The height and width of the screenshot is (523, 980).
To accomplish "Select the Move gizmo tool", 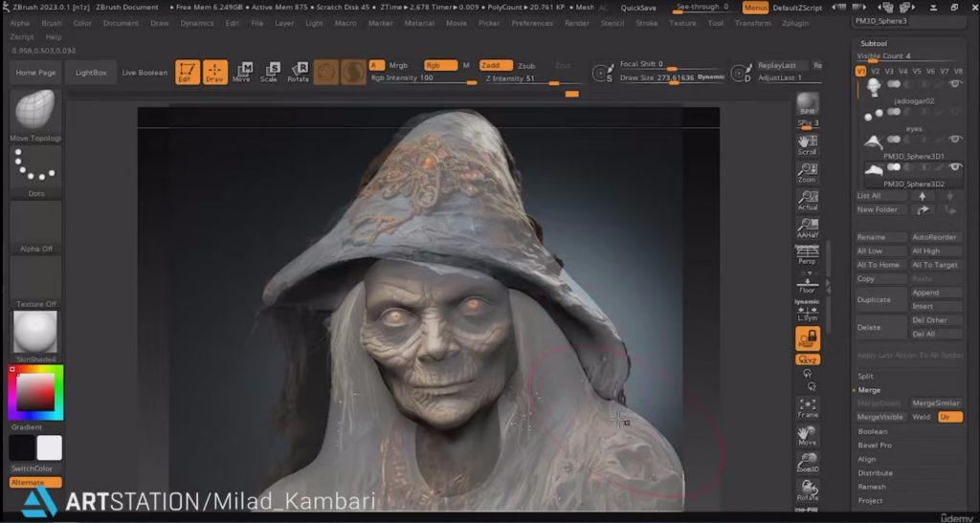I will [x=242, y=73].
